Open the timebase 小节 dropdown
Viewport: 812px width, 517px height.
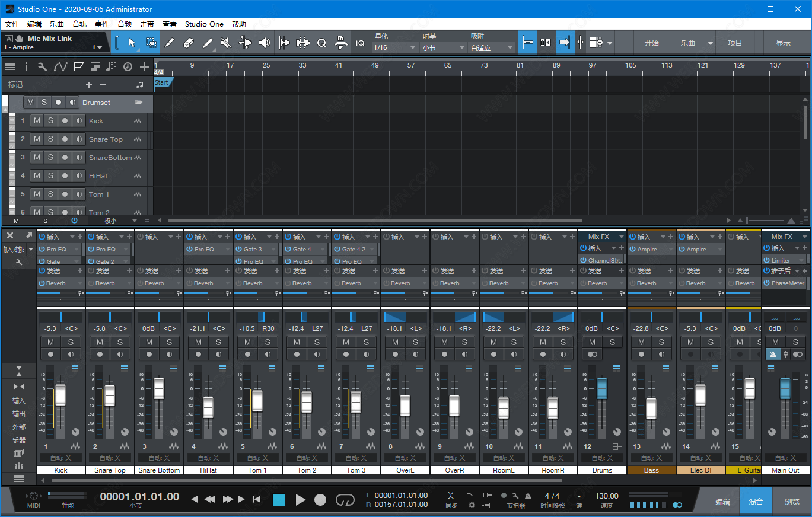click(x=444, y=47)
